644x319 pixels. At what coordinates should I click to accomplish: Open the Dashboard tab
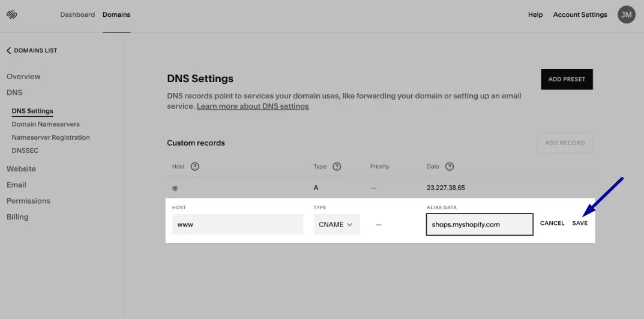(77, 15)
